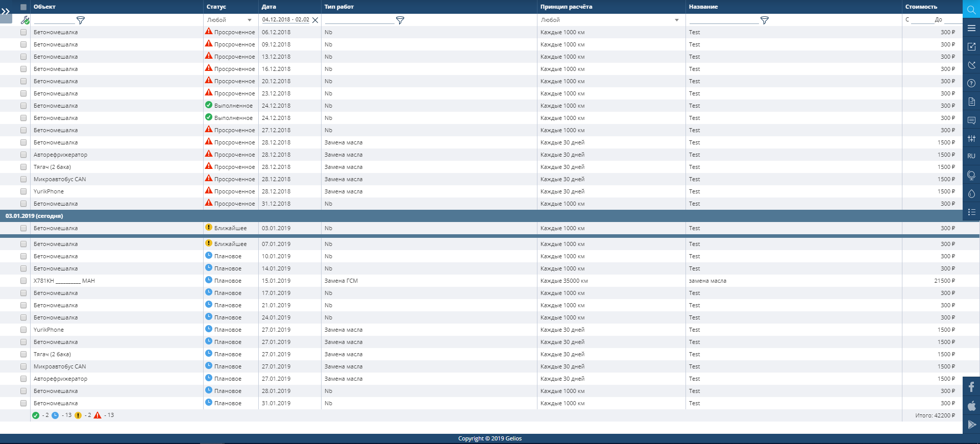Viewport: 980px width, 444px height.
Task: Expand the left panel with double chevron
Action: point(6,11)
